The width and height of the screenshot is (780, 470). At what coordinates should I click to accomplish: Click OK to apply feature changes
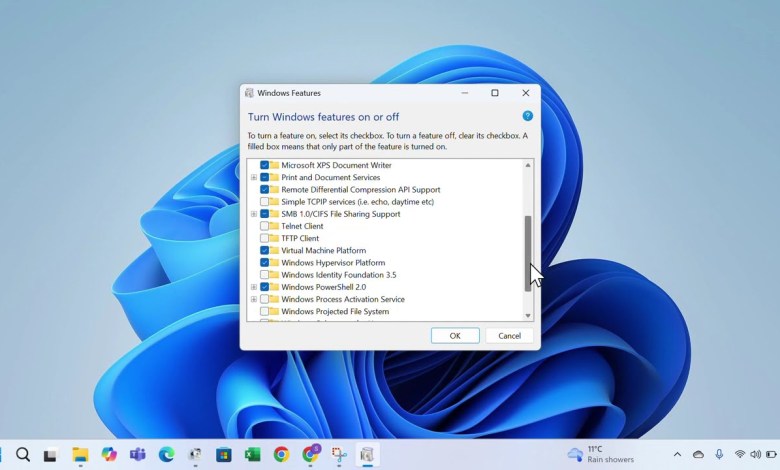point(455,336)
